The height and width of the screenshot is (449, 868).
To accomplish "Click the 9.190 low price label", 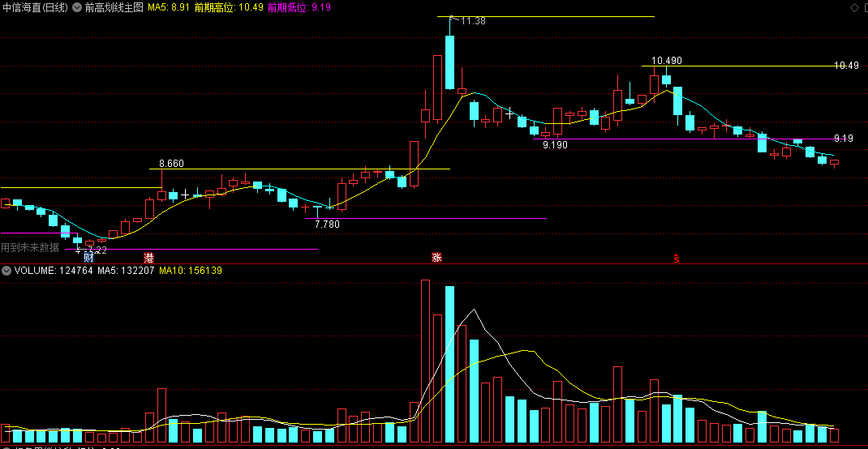I will [x=555, y=145].
